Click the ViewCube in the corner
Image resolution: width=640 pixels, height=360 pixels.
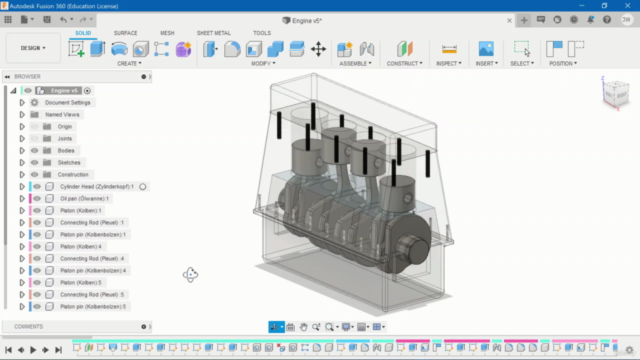616,93
